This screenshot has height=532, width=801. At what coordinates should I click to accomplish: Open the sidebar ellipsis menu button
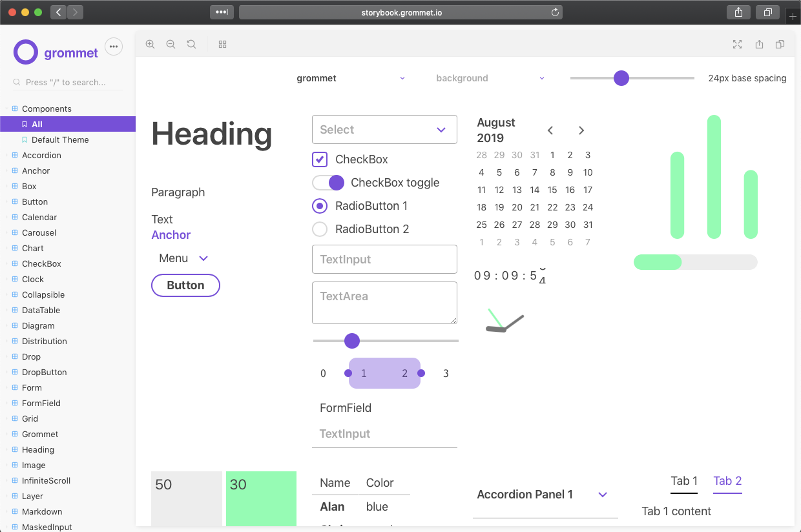(114, 47)
